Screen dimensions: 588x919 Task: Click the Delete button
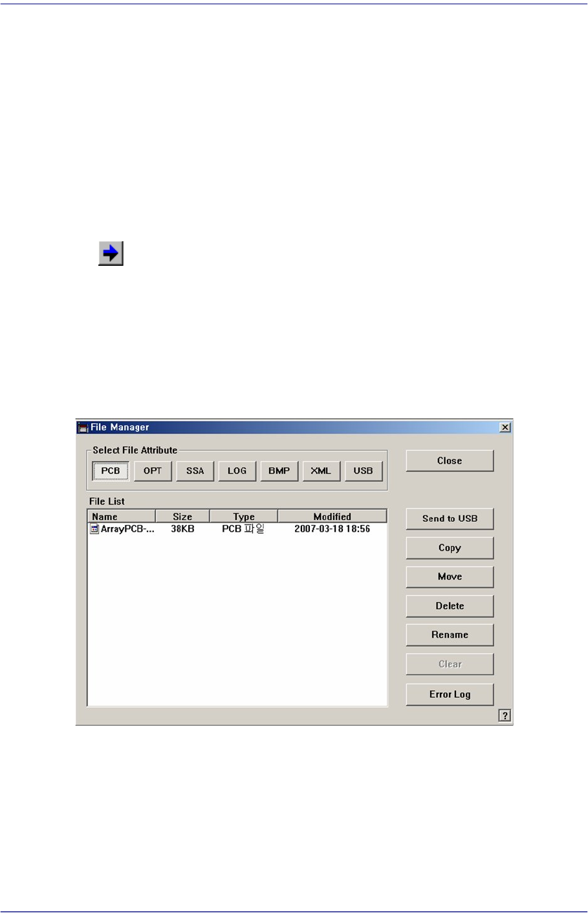pos(450,606)
